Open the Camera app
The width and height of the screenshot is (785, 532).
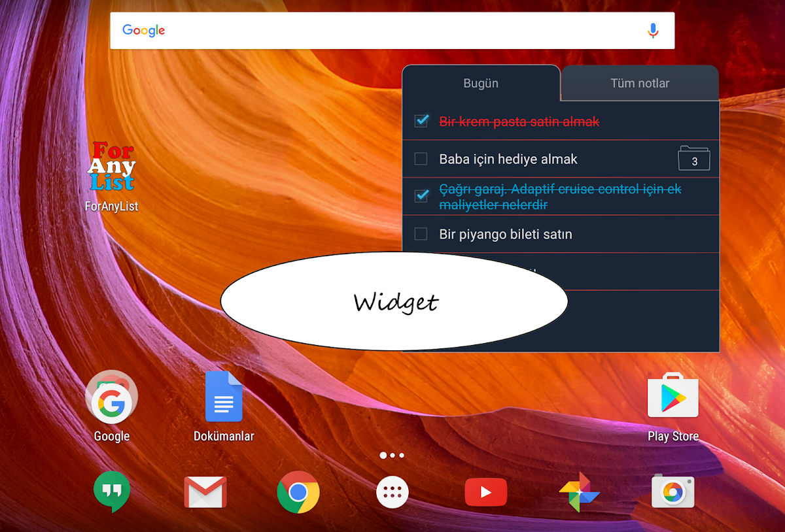[x=672, y=492]
